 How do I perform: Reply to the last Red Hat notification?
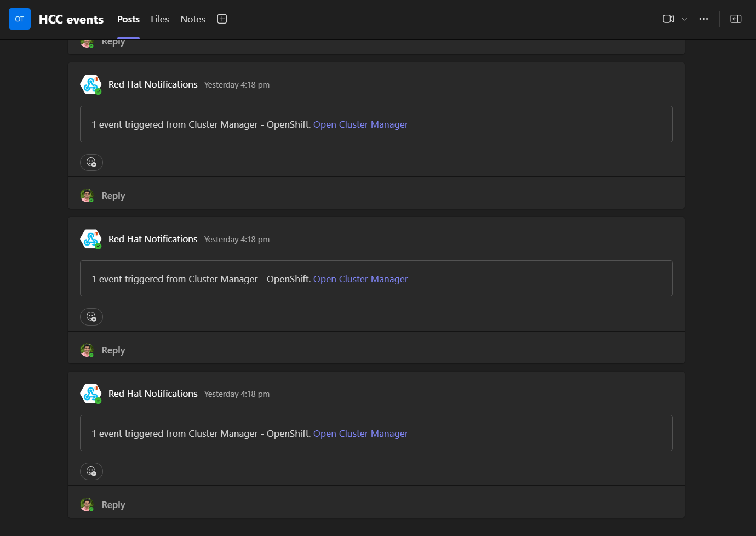tap(113, 505)
